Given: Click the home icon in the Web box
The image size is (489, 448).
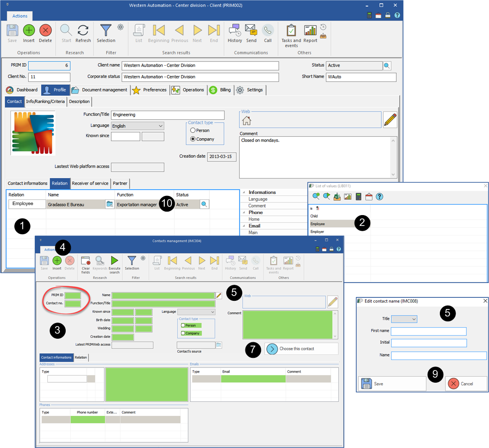Looking at the screenshot, I should tap(246, 121).
